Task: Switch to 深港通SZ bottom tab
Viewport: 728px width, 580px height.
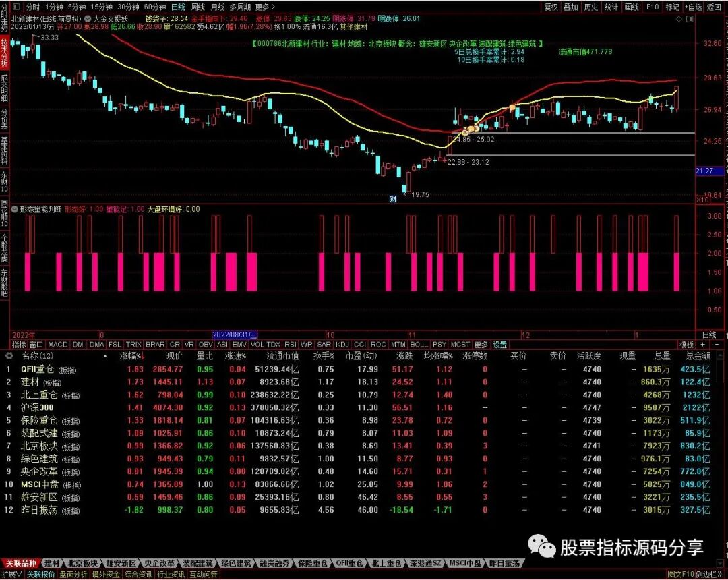Action: click(426, 563)
